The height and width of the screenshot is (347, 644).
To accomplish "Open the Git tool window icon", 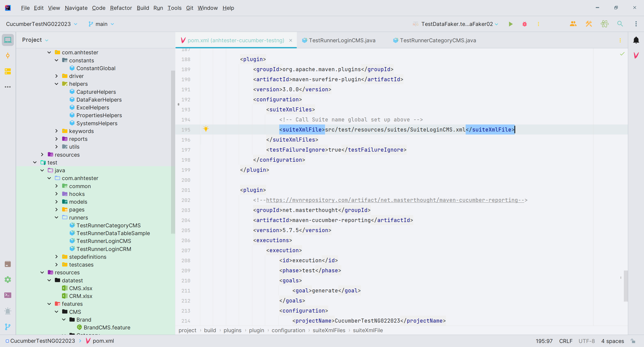I will (8, 327).
